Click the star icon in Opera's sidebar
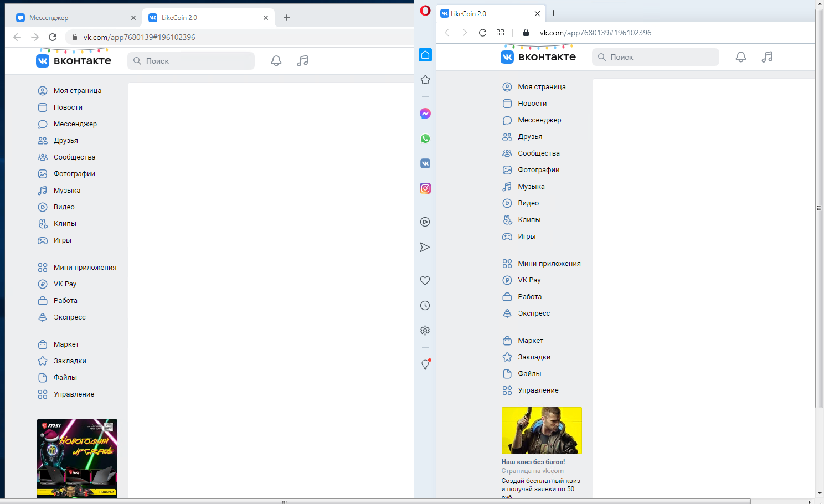 pyautogui.click(x=425, y=80)
